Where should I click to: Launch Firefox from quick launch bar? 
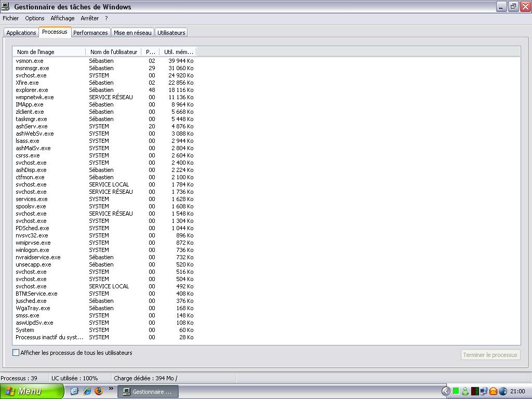tap(98, 391)
